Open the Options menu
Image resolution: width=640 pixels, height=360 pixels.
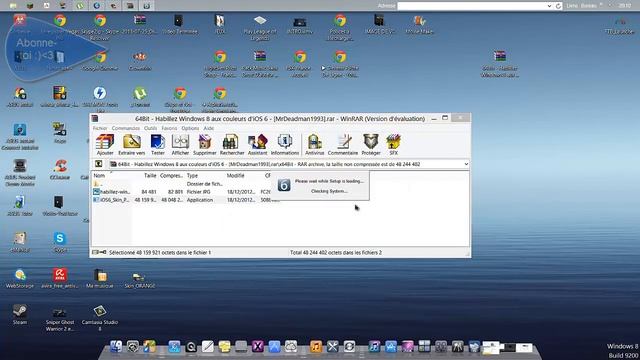190,128
